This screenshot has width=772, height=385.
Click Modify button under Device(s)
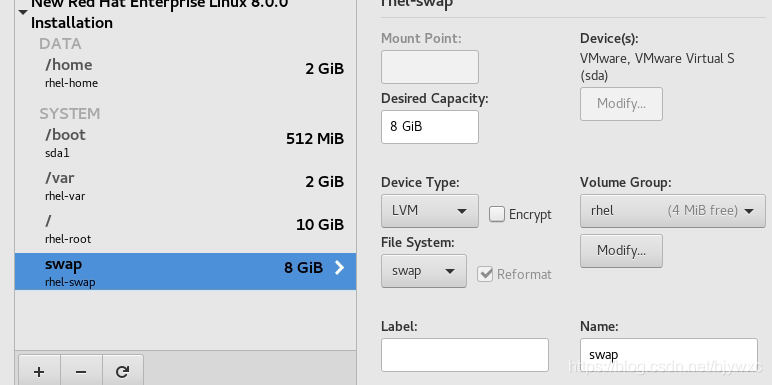[621, 104]
